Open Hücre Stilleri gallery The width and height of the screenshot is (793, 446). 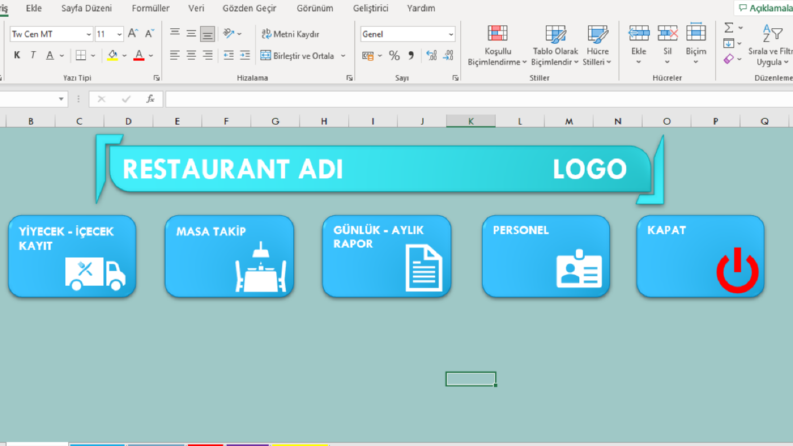(x=597, y=45)
